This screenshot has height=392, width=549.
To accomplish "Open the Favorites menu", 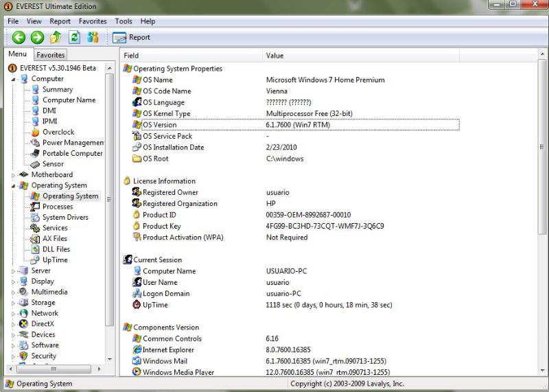I will click(93, 21).
